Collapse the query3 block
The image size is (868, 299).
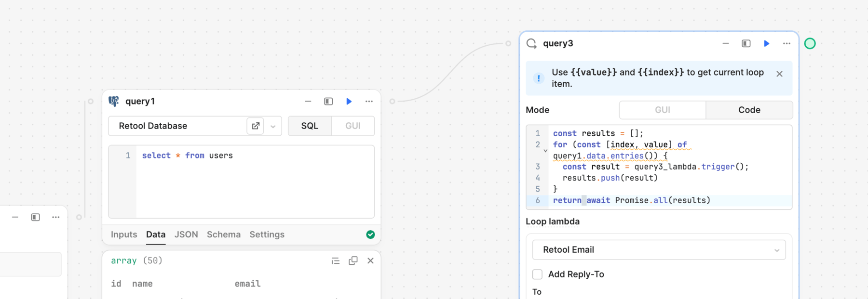pos(726,43)
